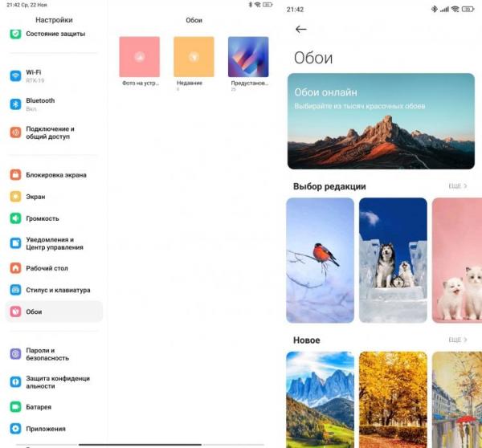Open the Обои онлайн banner
Image resolution: width=482 pixels, height=448 pixels.
click(x=381, y=121)
